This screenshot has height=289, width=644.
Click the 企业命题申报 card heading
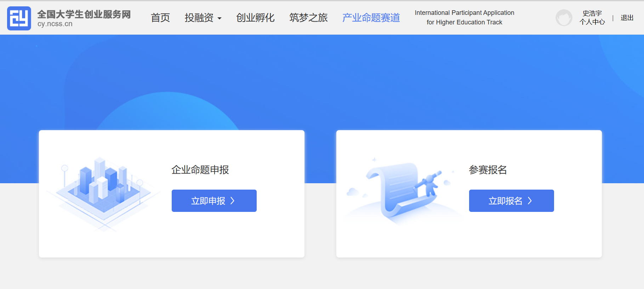[200, 170]
